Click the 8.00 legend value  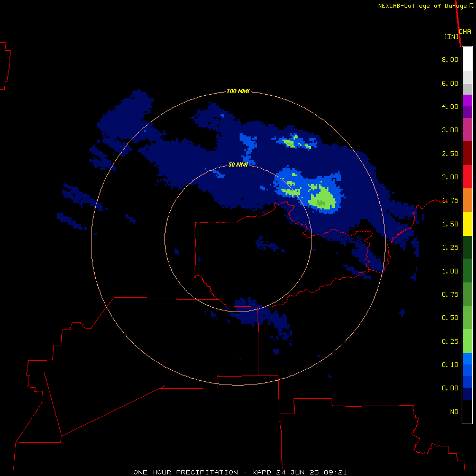point(450,59)
